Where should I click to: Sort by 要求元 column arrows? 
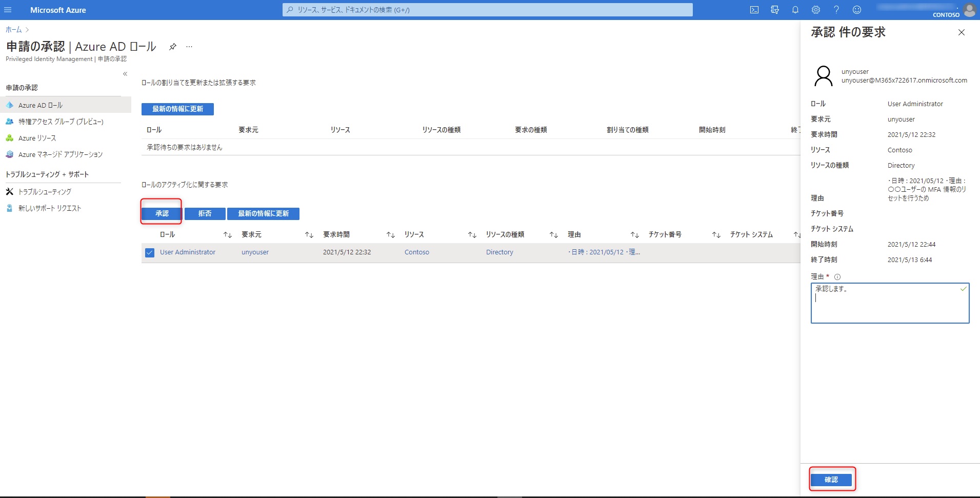(x=309, y=235)
